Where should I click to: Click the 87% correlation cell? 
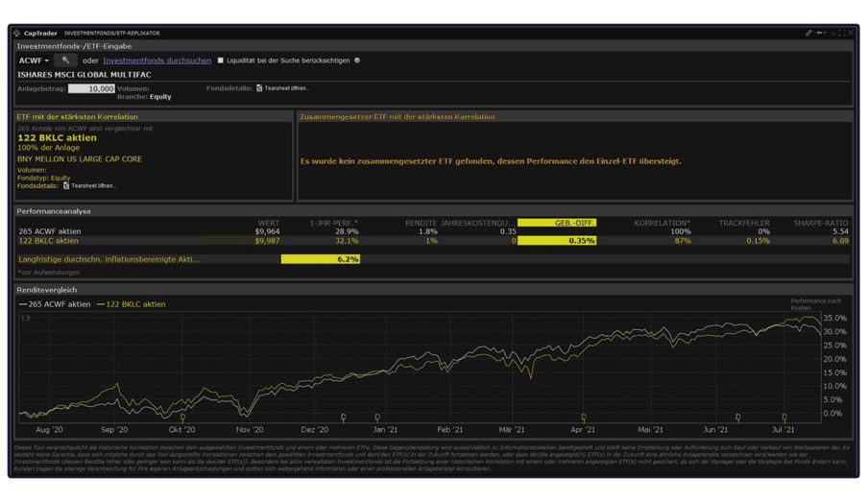click(683, 241)
